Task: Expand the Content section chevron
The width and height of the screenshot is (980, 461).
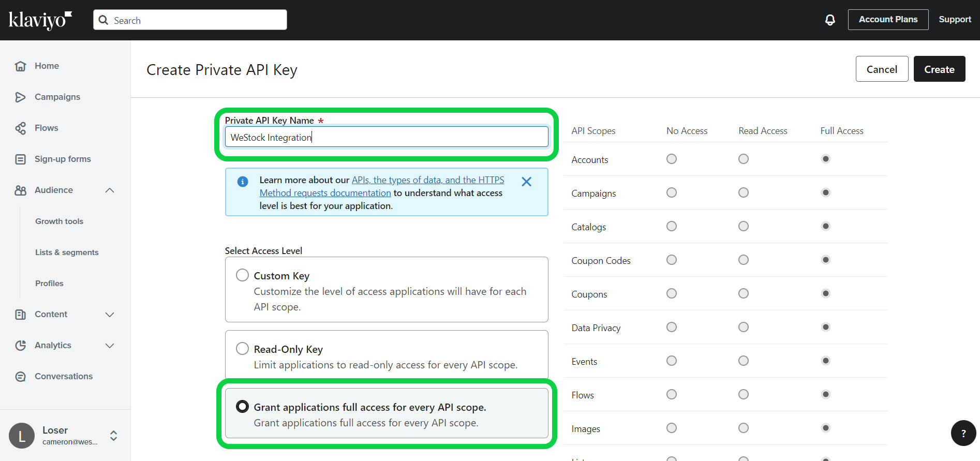Action: [x=110, y=314]
